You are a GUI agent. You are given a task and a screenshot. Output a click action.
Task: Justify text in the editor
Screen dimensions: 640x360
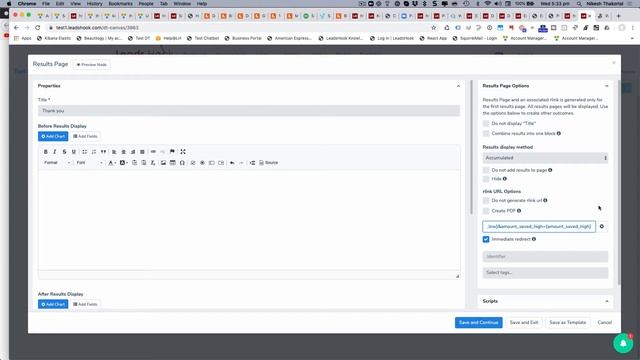(142, 152)
